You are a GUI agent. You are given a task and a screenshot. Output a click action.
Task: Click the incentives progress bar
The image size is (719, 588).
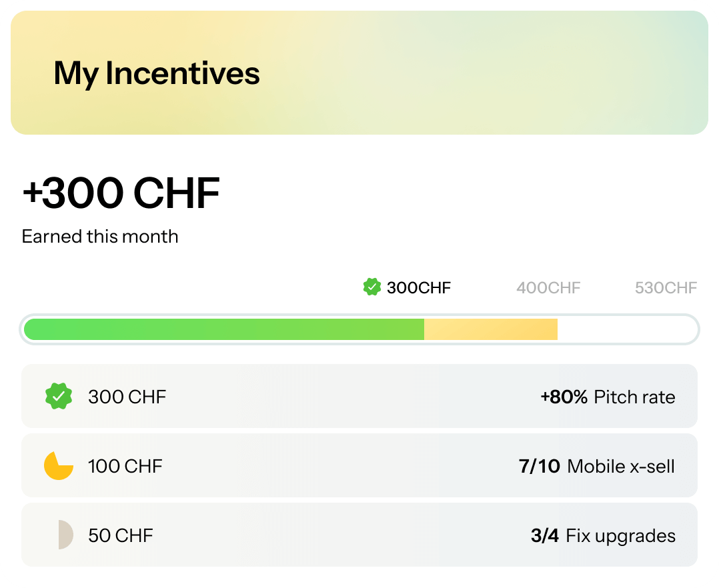(361, 329)
